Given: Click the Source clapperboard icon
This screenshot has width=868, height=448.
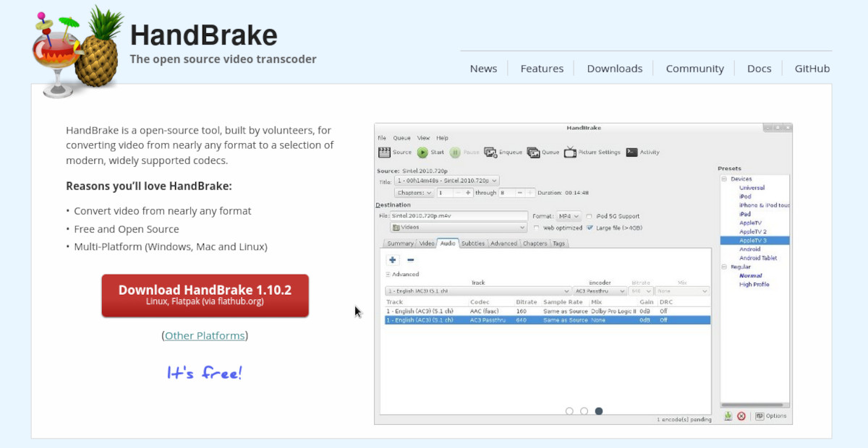Looking at the screenshot, I should pyautogui.click(x=384, y=152).
